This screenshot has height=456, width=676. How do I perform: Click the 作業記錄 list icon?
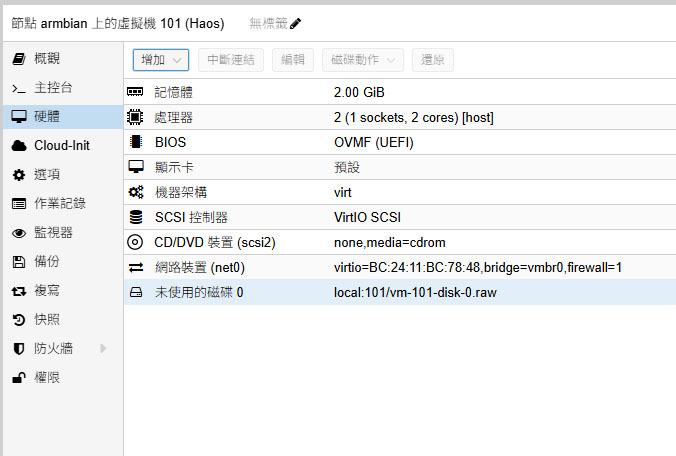coord(18,204)
